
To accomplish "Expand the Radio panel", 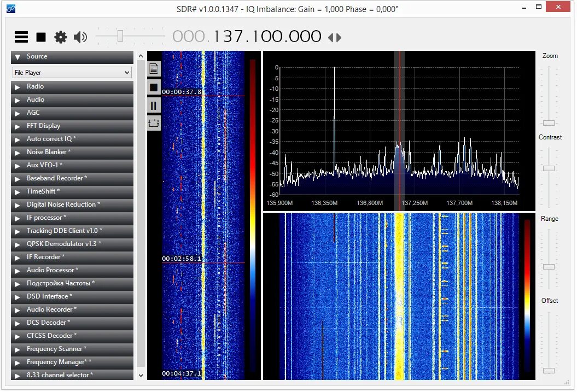I will point(72,87).
